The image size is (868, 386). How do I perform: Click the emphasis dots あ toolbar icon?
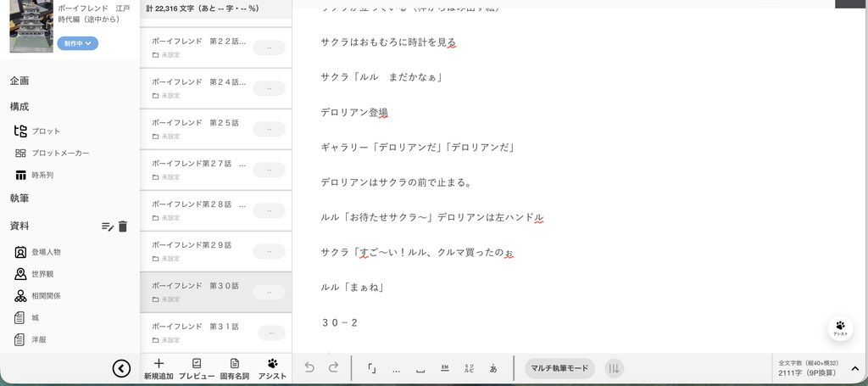(493, 368)
